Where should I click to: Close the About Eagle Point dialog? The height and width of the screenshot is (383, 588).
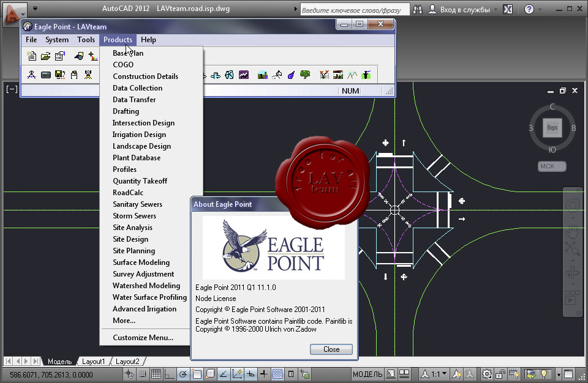[x=331, y=349]
